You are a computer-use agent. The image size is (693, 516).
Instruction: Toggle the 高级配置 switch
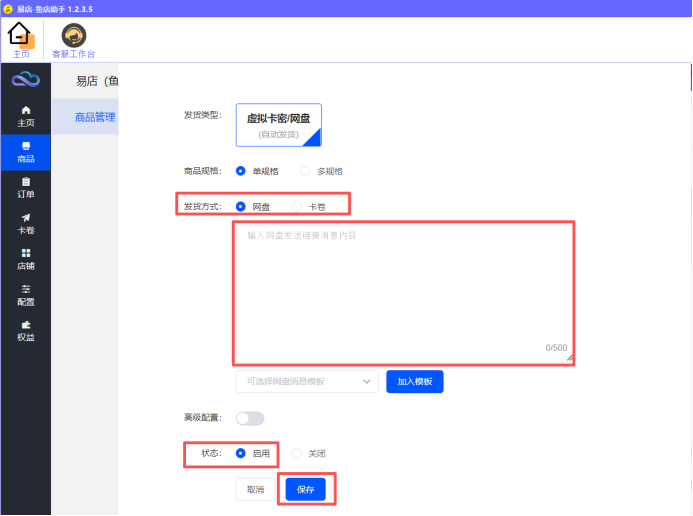tap(250, 418)
